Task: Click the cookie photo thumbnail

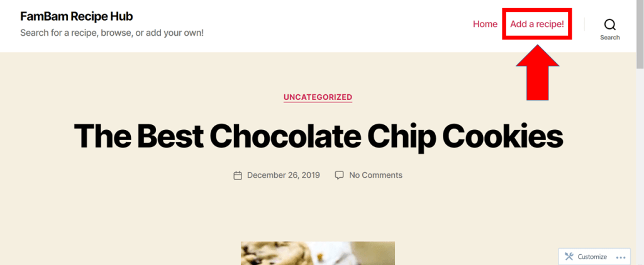Action: click(x=318, y=253)
